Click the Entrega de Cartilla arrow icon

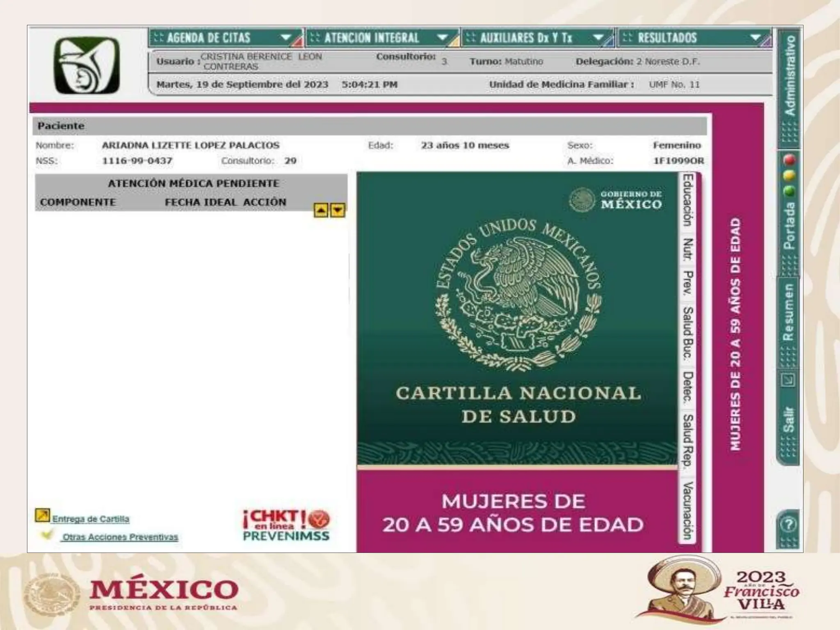[42, 515]
